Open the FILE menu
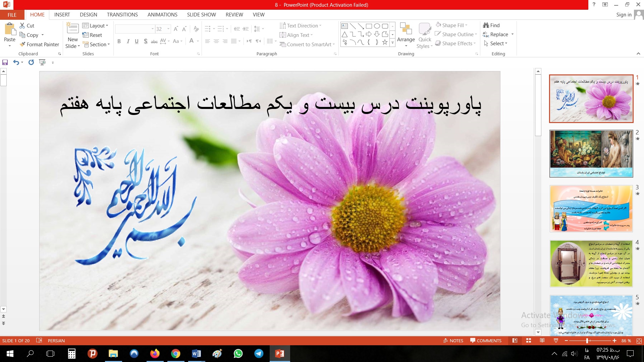This screenshot has width=644, height=362. [x=12, y=15]
